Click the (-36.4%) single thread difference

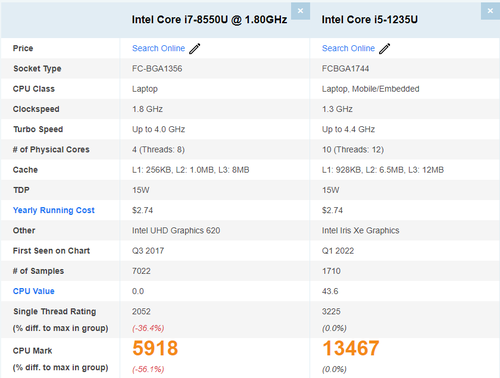tap(148, 328)
